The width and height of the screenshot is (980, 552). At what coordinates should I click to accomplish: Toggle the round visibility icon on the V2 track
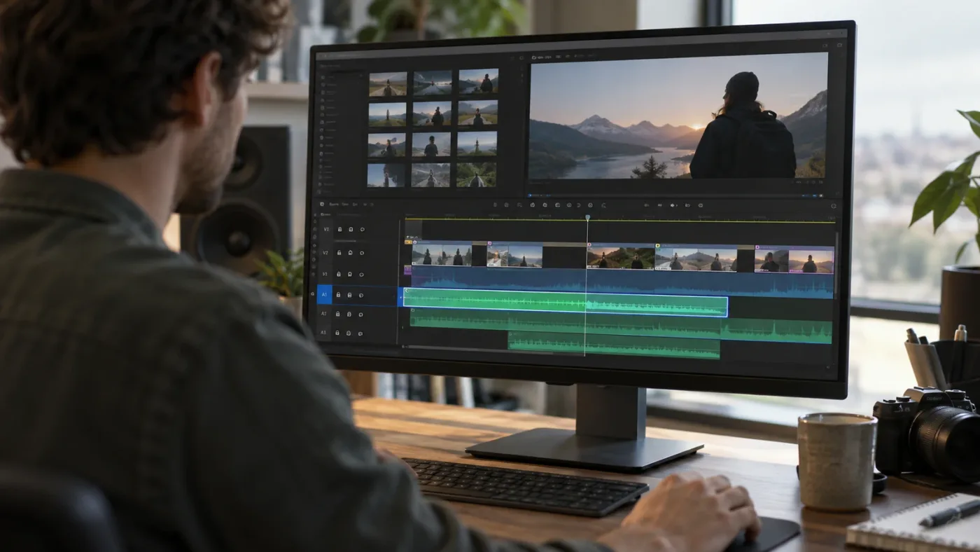[362, 253]
